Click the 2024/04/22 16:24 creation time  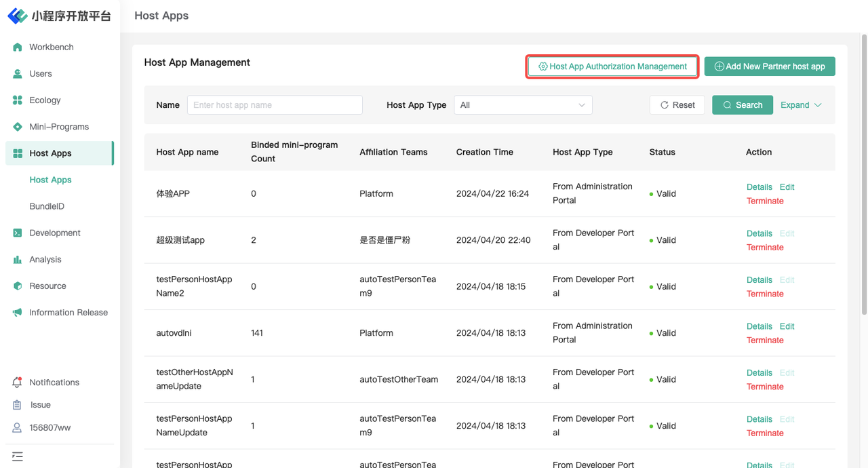pyautogui.click(x=492, y=194)
